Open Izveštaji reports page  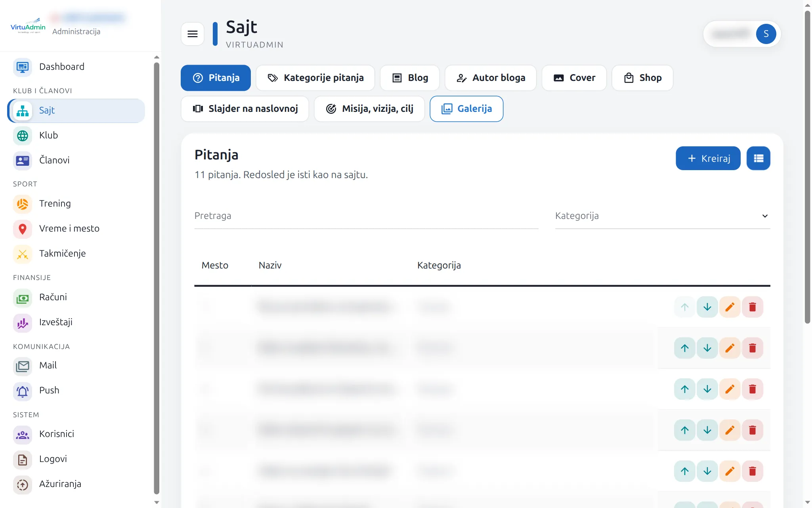pos(76,322)
